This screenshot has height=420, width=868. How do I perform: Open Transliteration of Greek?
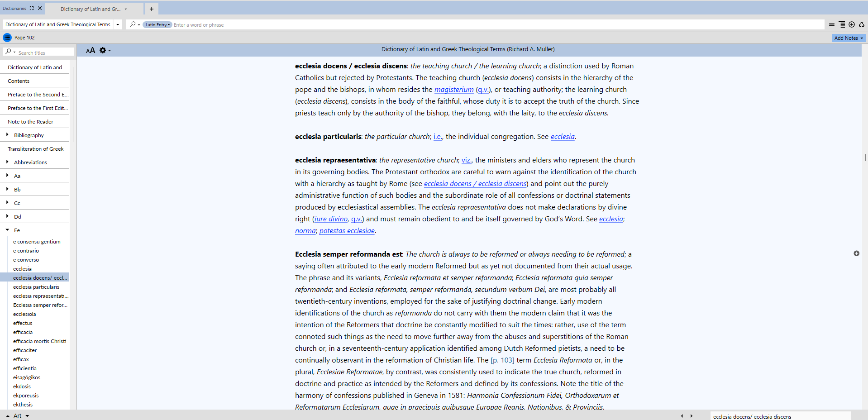(35, 149)
